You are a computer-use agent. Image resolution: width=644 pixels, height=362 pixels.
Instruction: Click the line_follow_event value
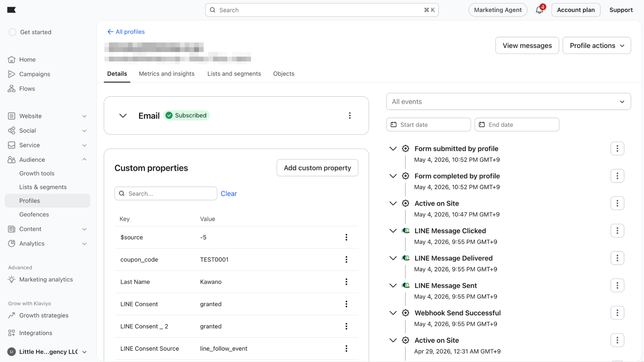(223, 349)
